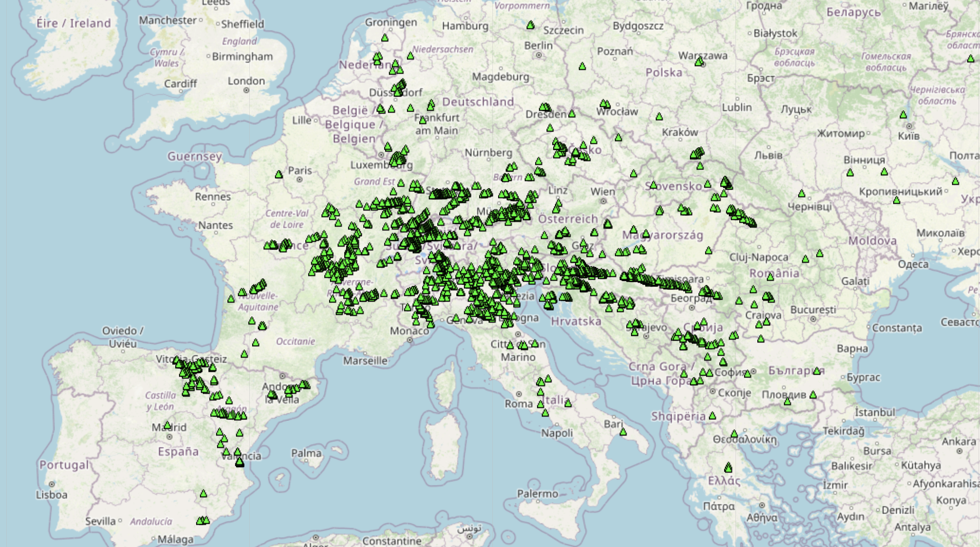Select the Deutschland country label
Image resolution: width=980 pixels, height=547 pixels.
[x=478, y=102]
